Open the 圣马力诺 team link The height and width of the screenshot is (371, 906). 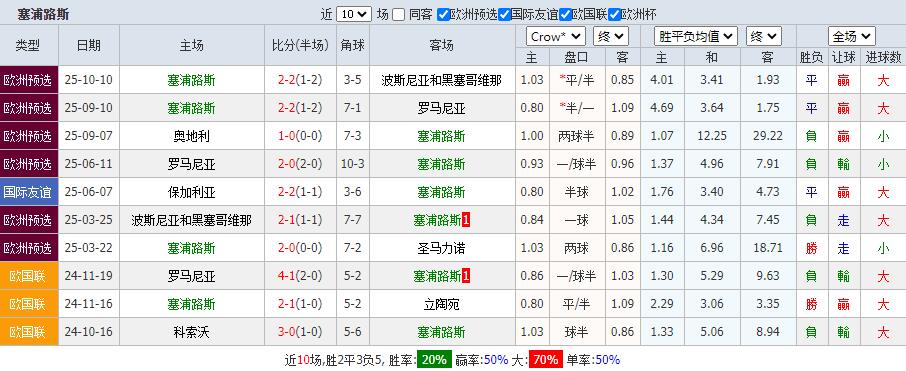pos(441,248)
